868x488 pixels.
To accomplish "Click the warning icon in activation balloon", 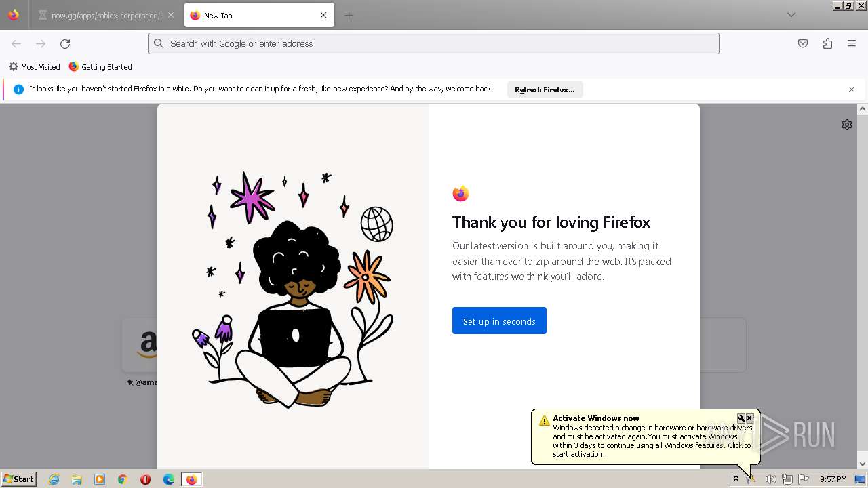I will pos(544,421).
